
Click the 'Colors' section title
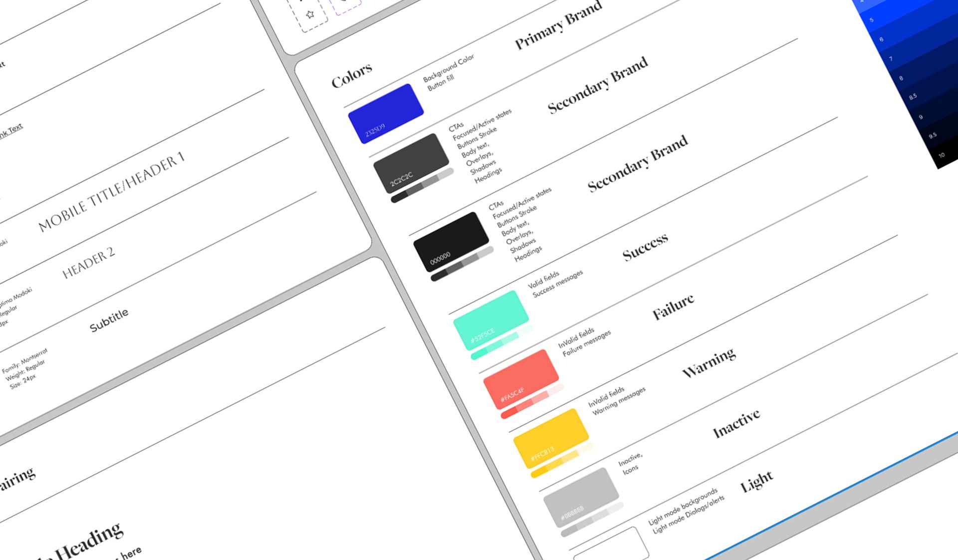[x=352, y=75]
